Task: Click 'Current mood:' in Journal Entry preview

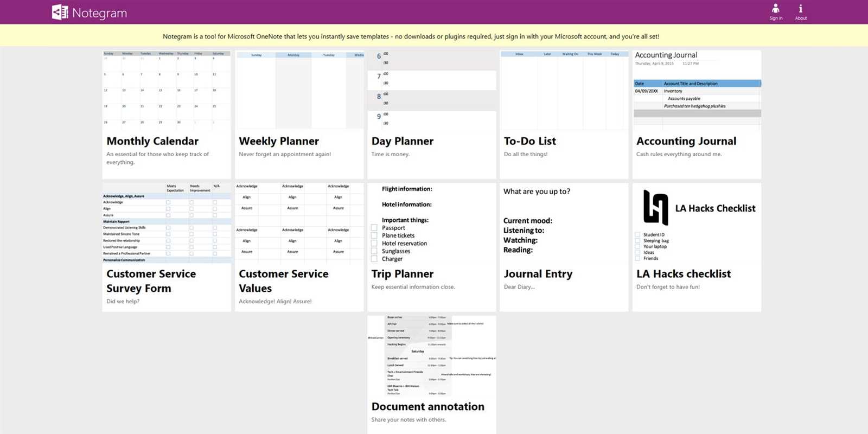Action: (x=528, y=221)
